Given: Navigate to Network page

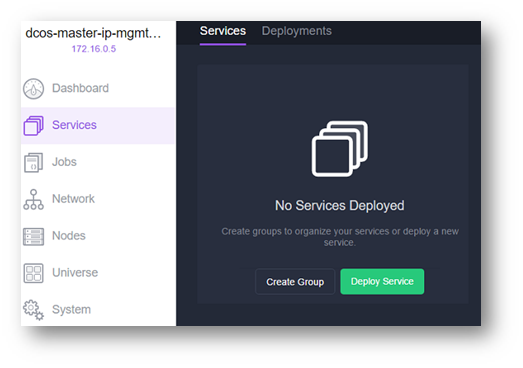Looking at the screenshot, I should pos(73,199).
